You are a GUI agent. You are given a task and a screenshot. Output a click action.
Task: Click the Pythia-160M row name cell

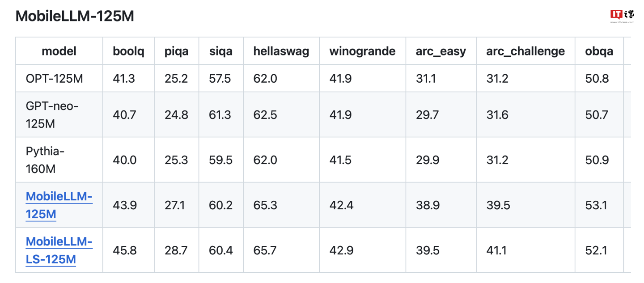pos(45,160)
